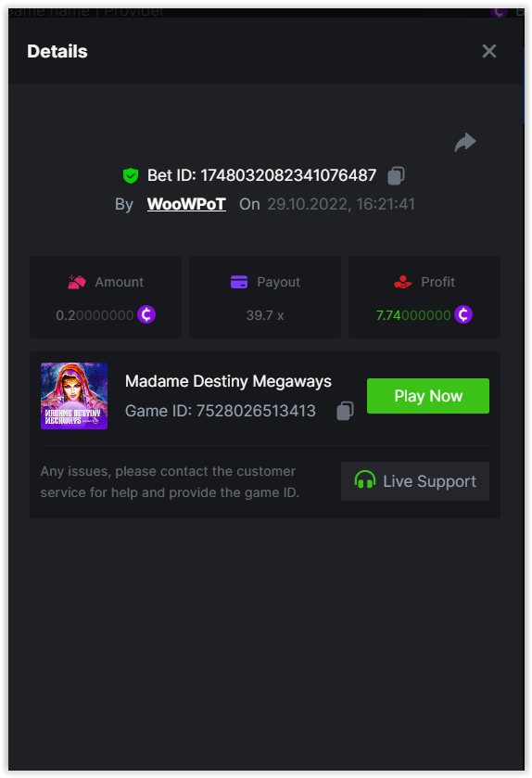Click the share arrow icon
532x778 pixels.
(465, 143)
